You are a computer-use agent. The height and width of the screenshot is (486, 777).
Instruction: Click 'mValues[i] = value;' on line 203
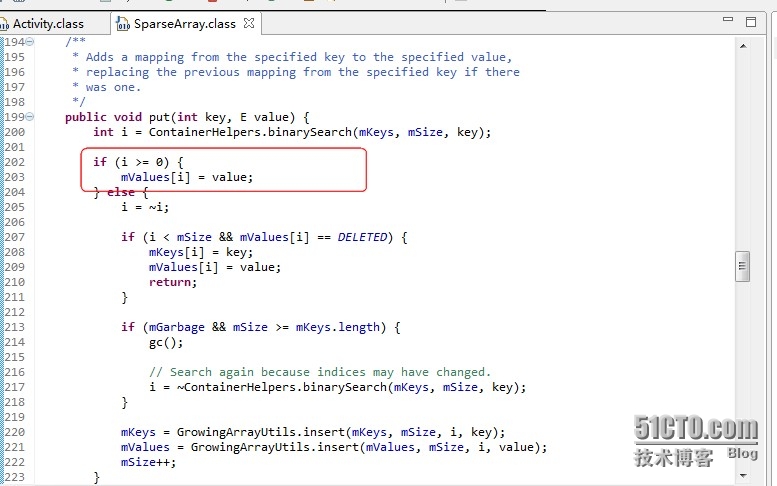pyautogui.click(x=187, y=177)
